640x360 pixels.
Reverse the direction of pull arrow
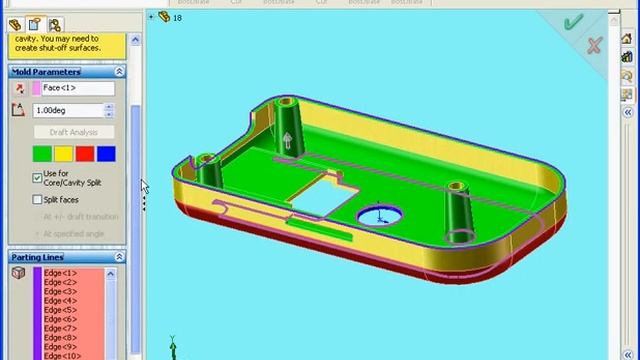point(19,89)
